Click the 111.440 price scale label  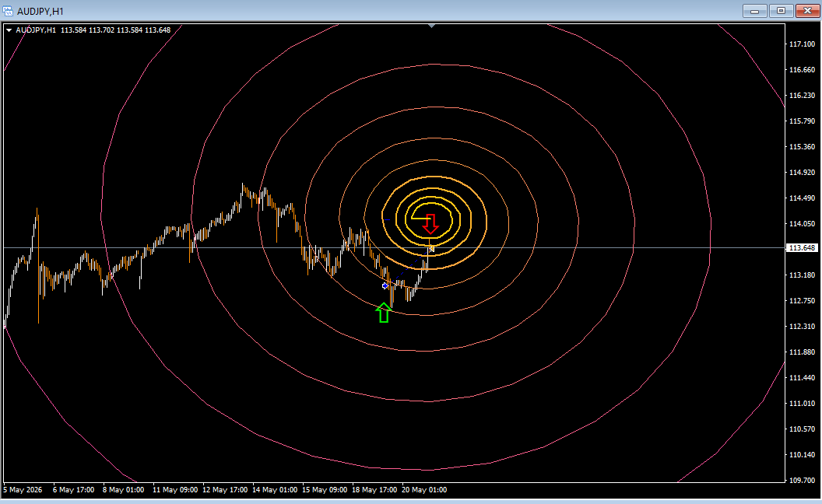(802, 378)
